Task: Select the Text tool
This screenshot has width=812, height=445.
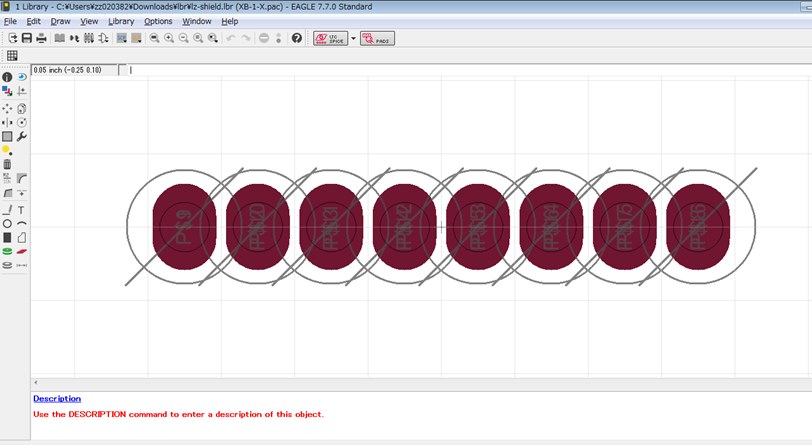Action: pyautogui.click(x=22, y=210)
